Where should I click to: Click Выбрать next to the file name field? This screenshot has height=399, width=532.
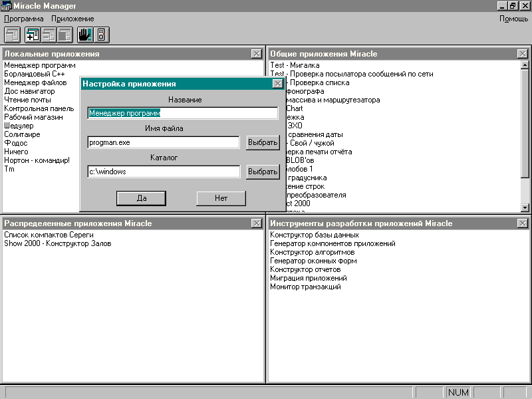(262, 142)
